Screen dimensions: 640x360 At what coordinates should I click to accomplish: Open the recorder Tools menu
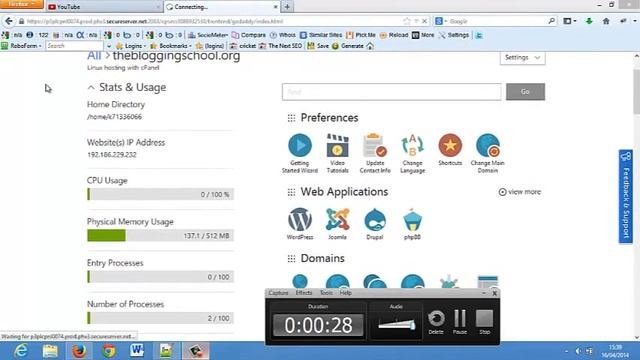tap(326, 293)
